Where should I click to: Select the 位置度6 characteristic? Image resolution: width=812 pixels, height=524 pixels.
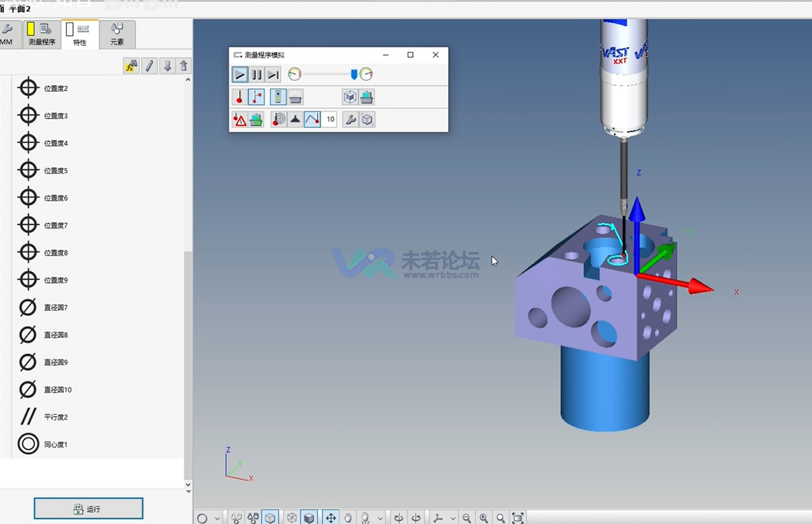pos(43,198)
